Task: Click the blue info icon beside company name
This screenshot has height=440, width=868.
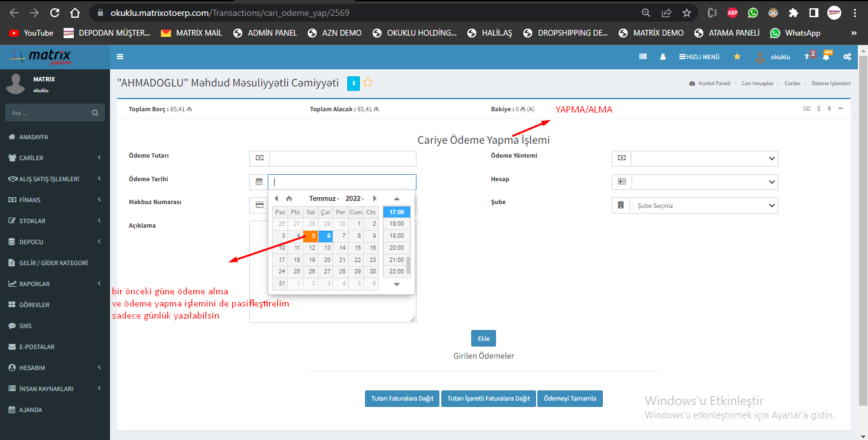Action: pos(354,83)
